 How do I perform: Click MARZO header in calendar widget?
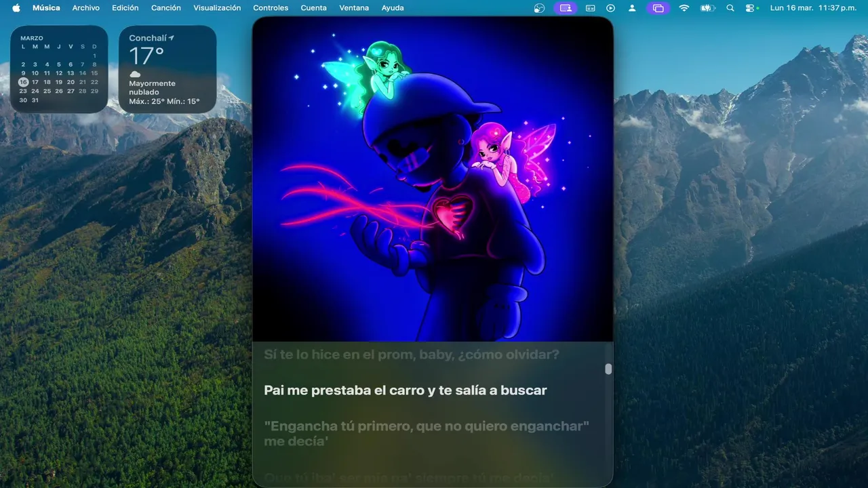(31, 39)
